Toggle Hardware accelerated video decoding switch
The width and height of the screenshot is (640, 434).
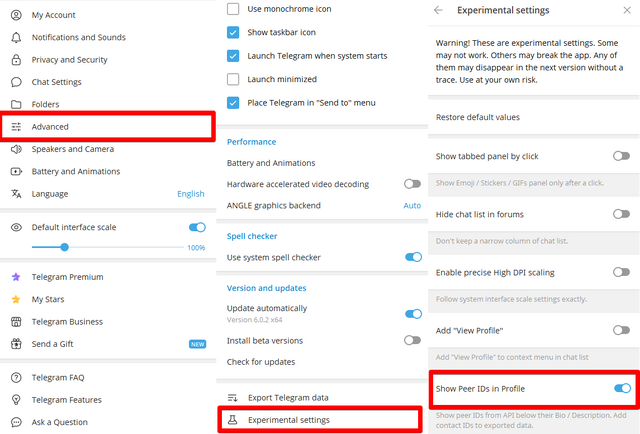(412, 184)
